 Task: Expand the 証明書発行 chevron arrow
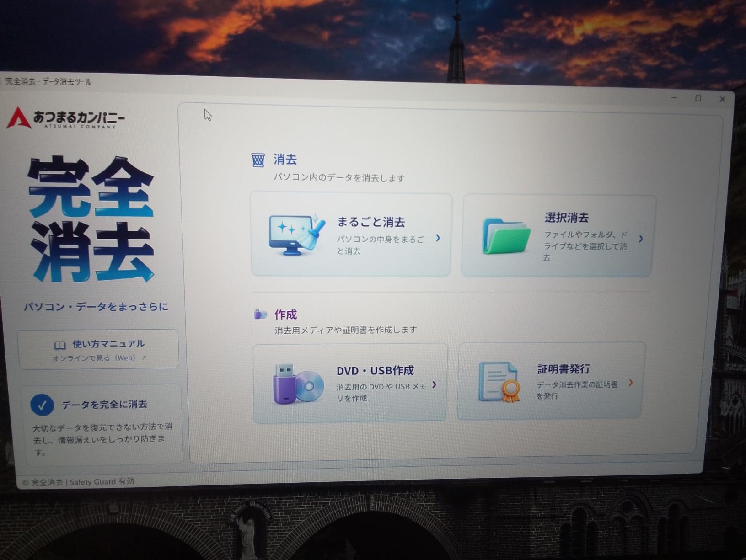(x=631, y=383)
